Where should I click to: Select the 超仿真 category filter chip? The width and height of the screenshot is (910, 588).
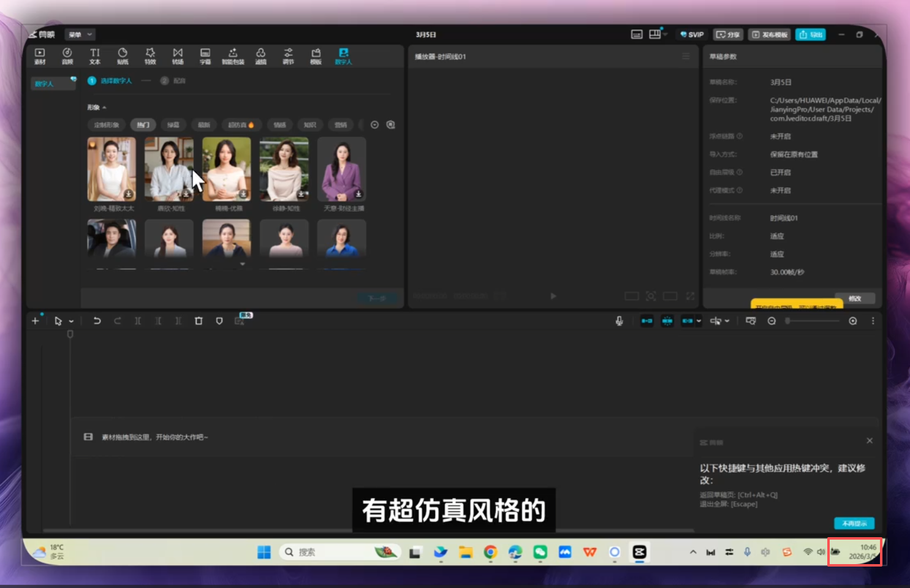[x=240, y=125]
